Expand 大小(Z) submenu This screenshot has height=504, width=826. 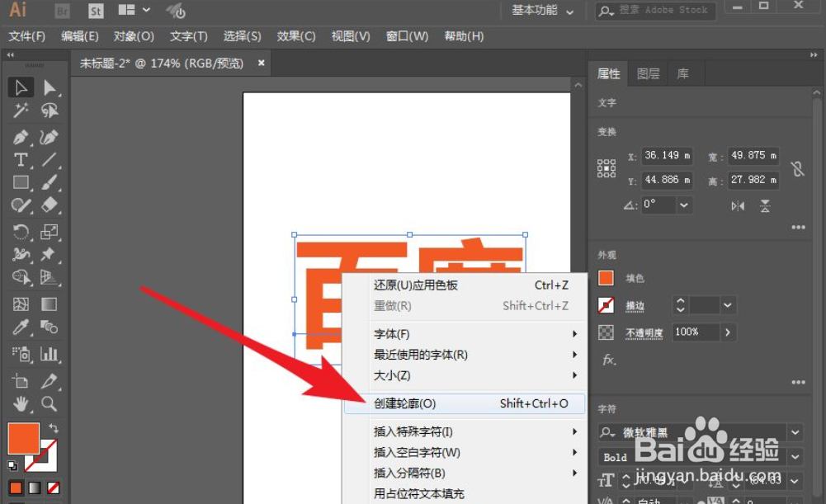click(574, 375)
